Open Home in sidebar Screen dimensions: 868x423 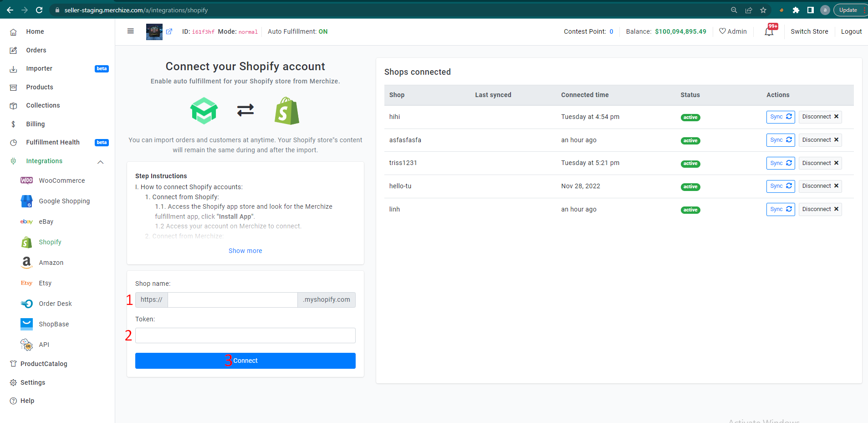click(35, 31)
